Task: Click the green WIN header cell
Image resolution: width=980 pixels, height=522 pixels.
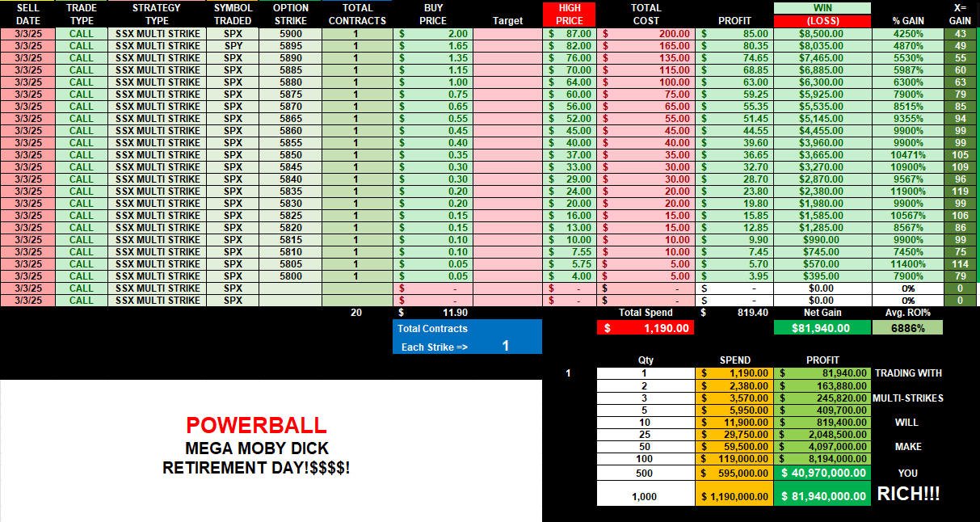Action: pos(822,8)
